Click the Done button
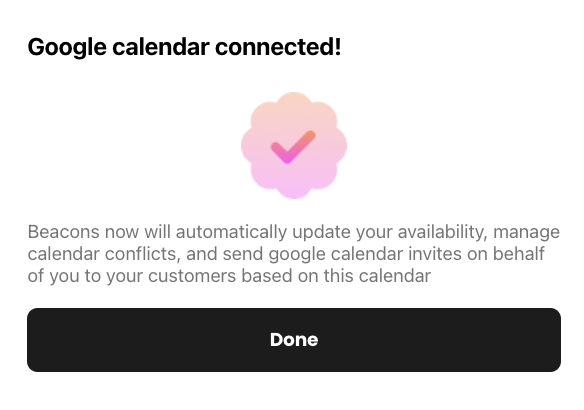The image size is (584, 410). coord(294,340)
